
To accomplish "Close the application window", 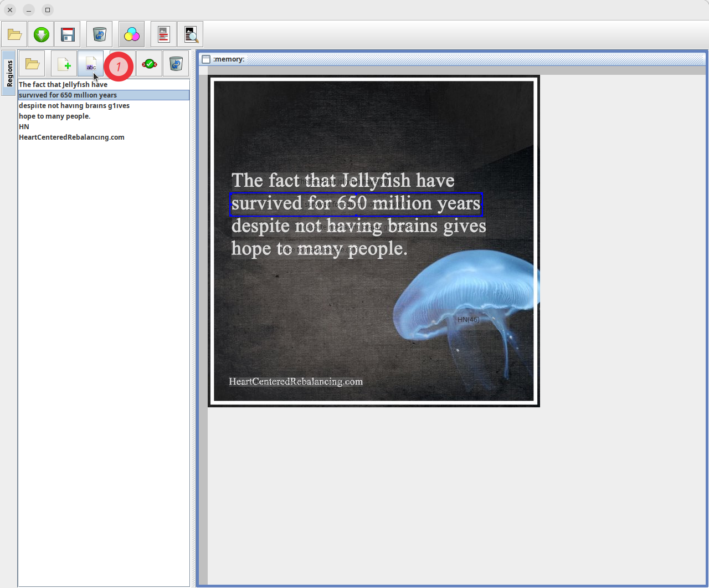I will point(10,10).
